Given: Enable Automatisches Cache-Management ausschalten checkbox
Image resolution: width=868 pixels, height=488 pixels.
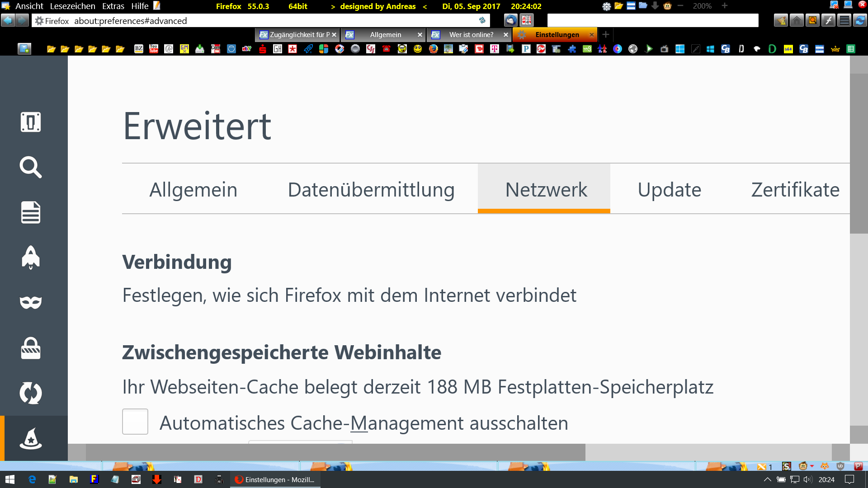Looking at the screenshot, I should pyautogui.click(x=135, y=422).
